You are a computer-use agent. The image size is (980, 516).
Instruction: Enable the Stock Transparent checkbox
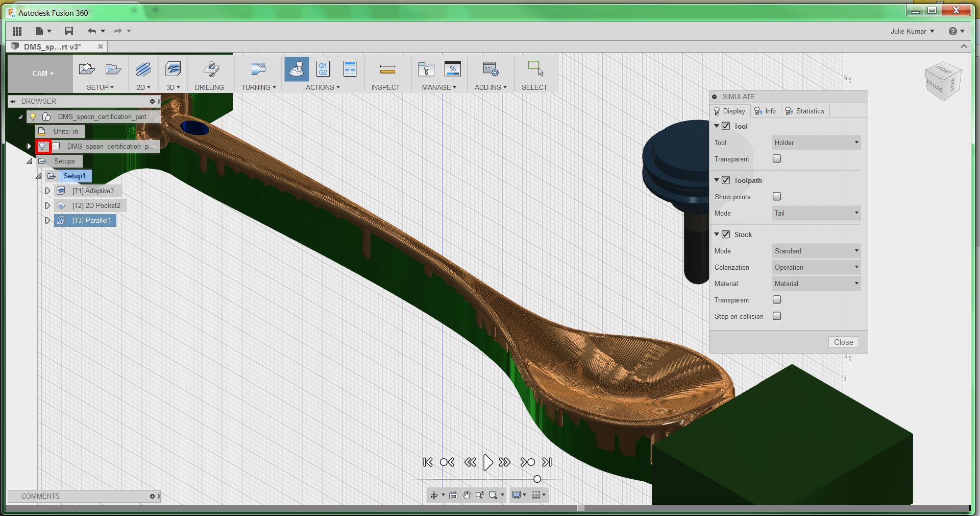(x=777, y=300)
